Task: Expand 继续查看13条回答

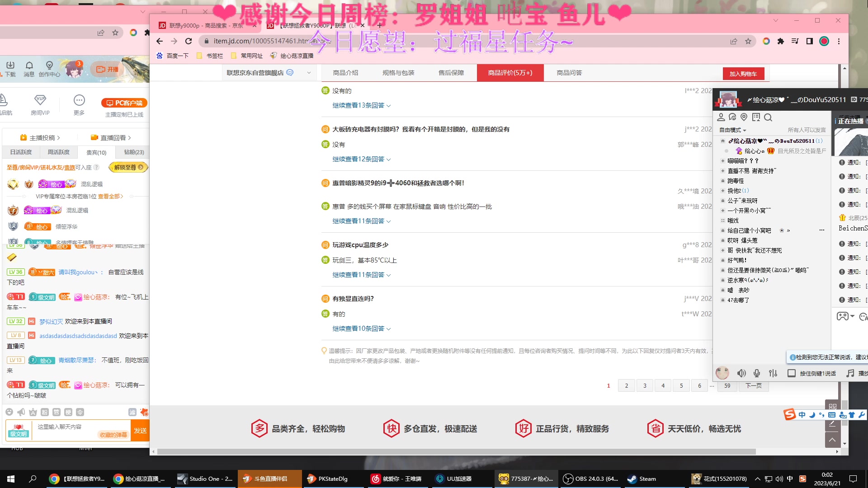Action: pyautogui.click(x=361, y=105)
